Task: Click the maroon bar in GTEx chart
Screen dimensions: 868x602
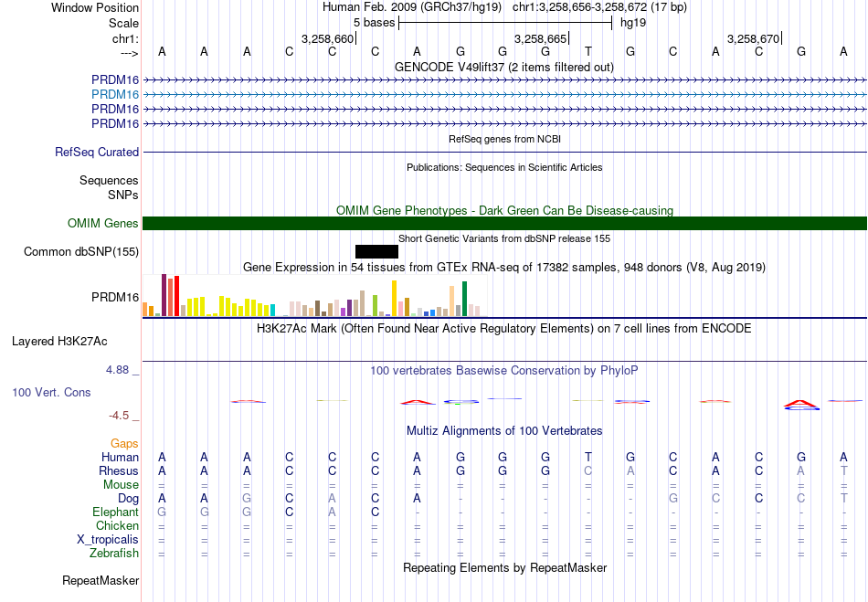Action: coord(164,295)
